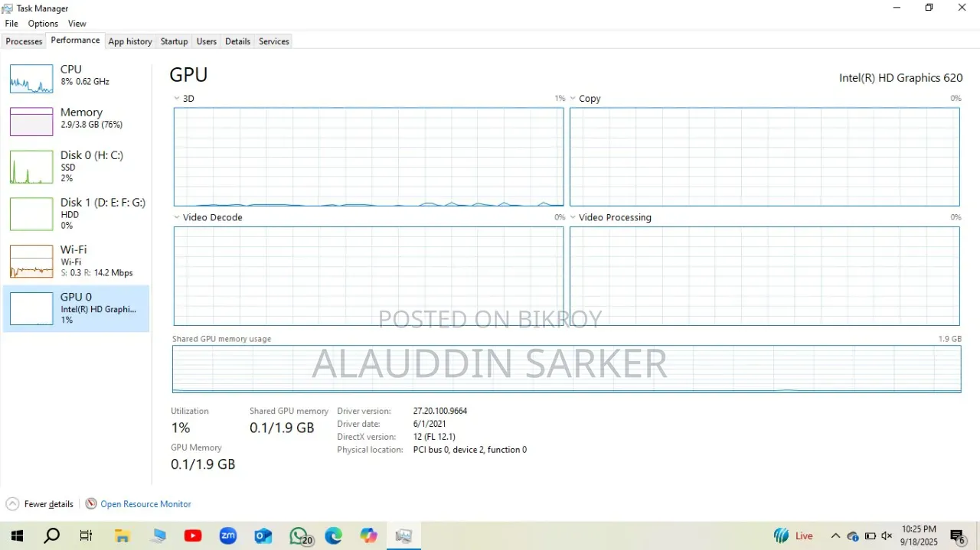
Task: Switch to the Services tab
Action: pyautogui.click(x=273, y=41)
